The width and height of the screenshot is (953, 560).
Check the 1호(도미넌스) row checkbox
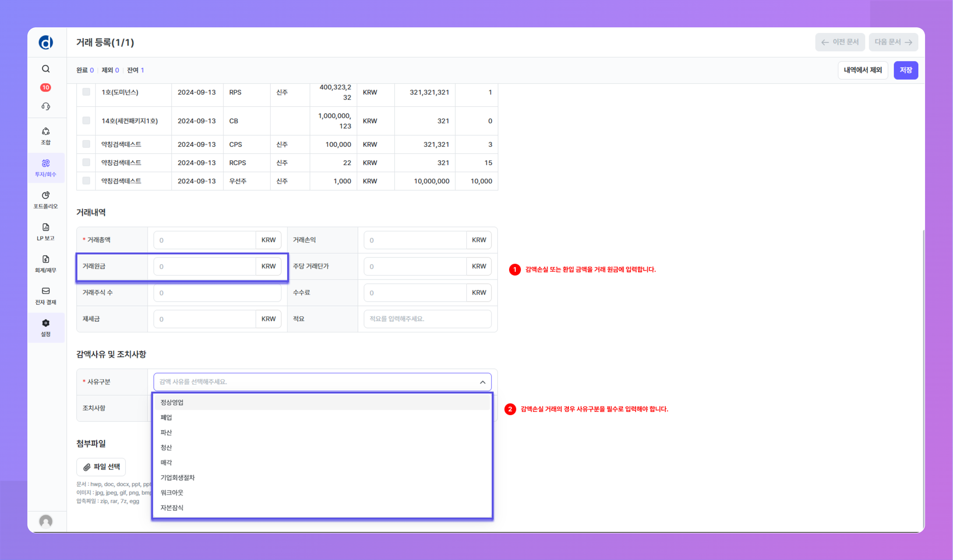86,92
